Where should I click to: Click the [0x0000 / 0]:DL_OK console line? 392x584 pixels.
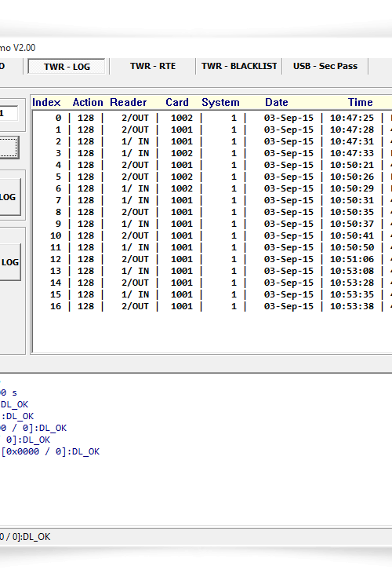coord(50,452)
